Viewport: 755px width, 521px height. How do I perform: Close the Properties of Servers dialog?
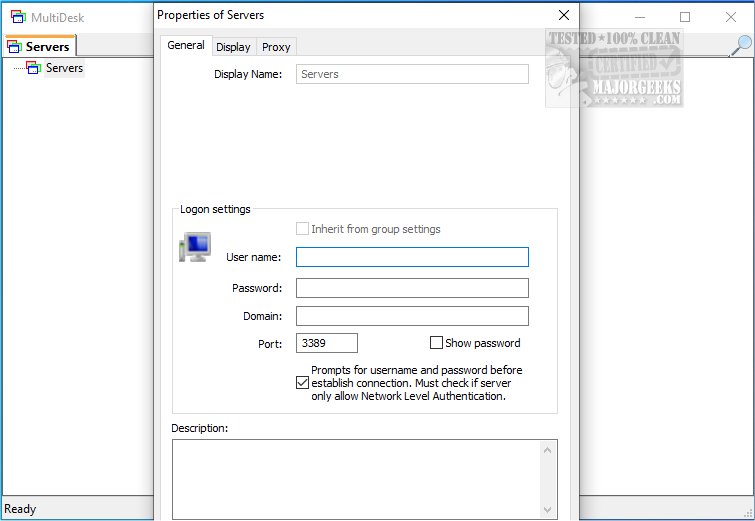point(564,15)
